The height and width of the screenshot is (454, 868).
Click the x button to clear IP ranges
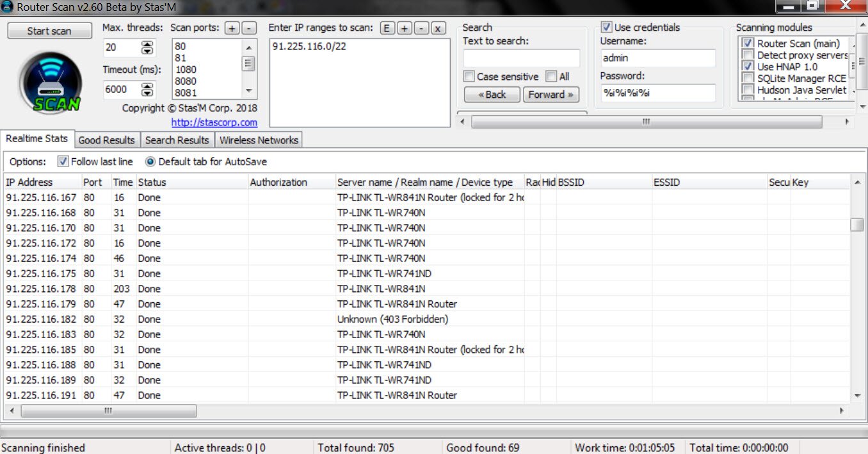pyautogui.click(x=438, y=28)
